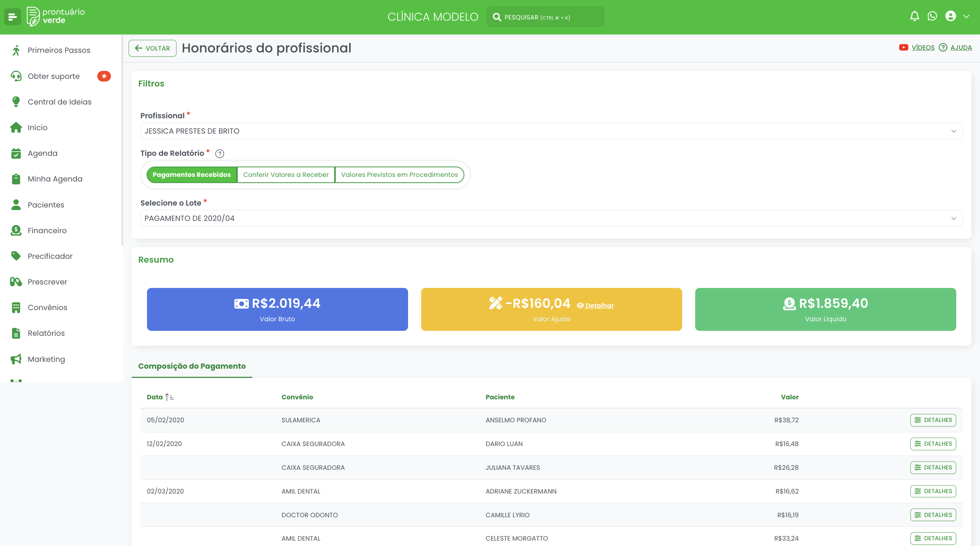980x546 pixels.
Task: Click DETALHES for JULIANA TAVARES row
Action: click(933, 468)
